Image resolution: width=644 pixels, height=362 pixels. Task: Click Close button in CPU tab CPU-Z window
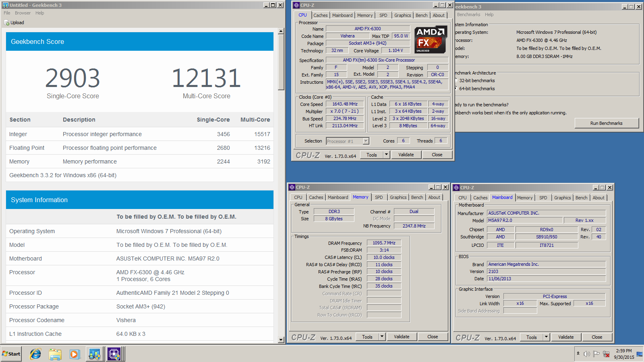pos(437,155)
